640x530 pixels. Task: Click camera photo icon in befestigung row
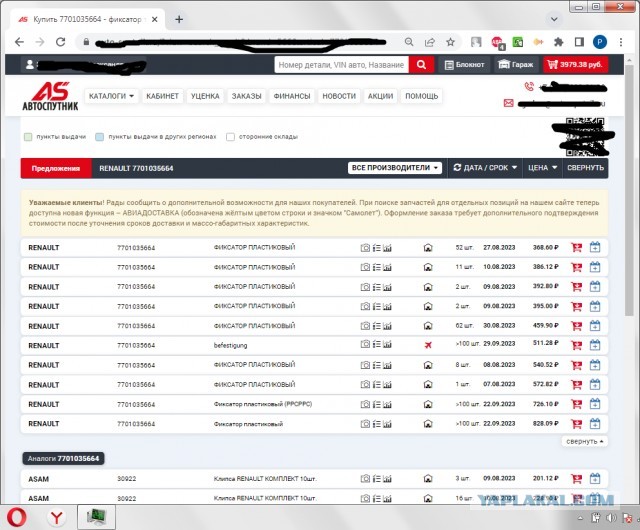(x=365, y=345)
